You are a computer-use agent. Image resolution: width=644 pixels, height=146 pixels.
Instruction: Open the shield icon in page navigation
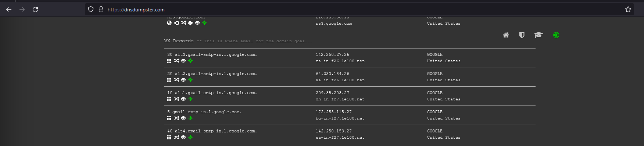pos(522,35)
